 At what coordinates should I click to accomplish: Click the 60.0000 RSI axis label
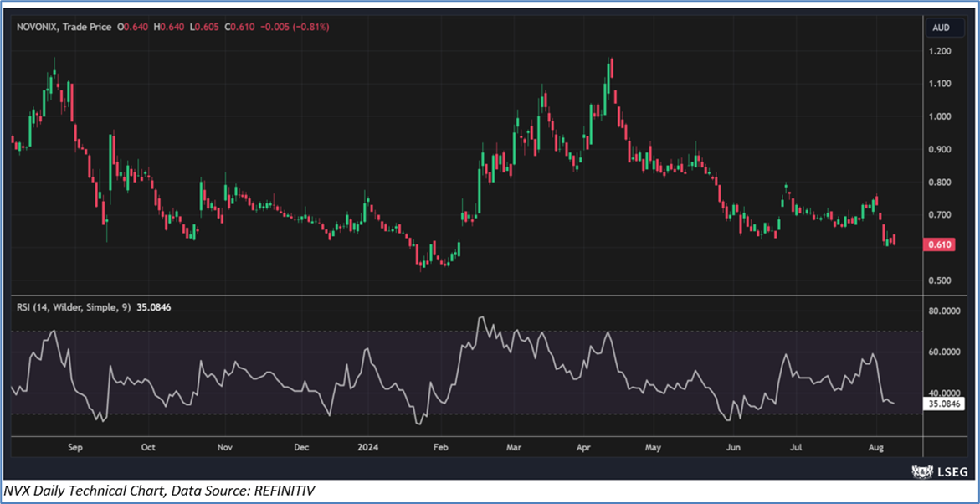point(945,352)
